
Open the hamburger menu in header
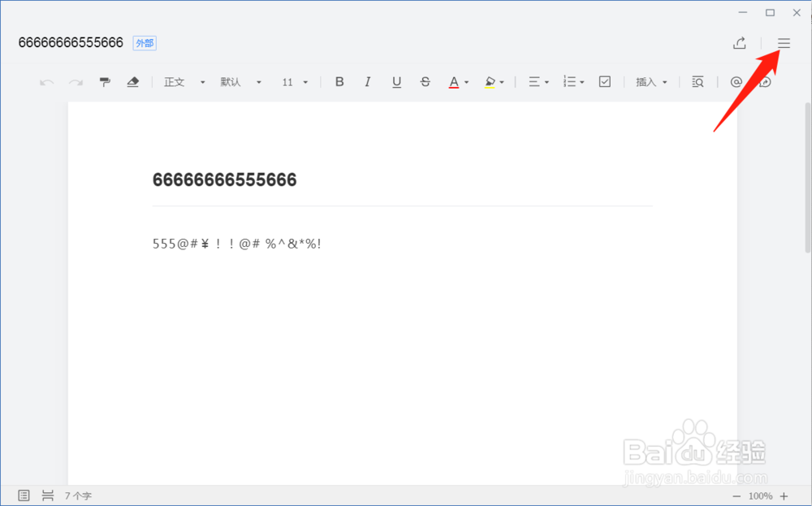click(784, 43)
